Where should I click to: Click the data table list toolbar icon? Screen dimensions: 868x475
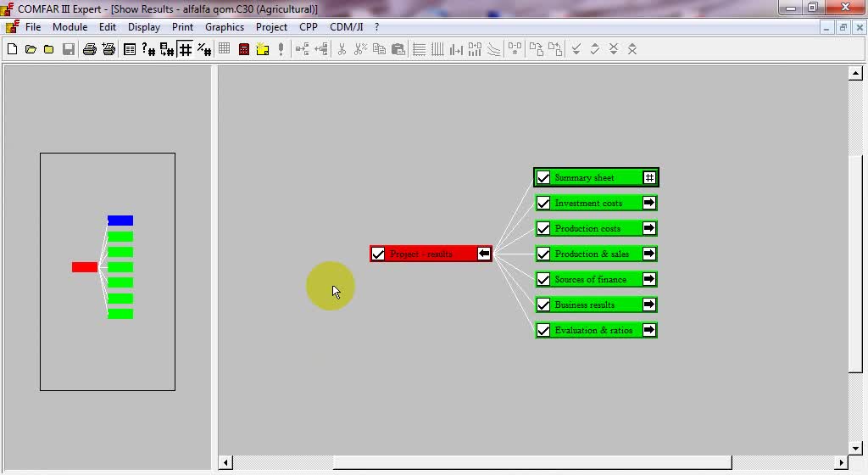click(130, 49)
